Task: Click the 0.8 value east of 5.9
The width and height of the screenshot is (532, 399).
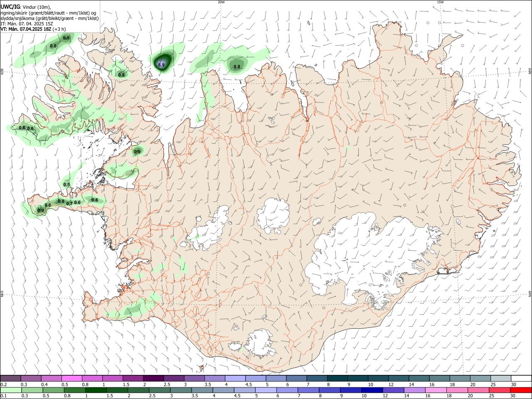Action: click(237, 66)
